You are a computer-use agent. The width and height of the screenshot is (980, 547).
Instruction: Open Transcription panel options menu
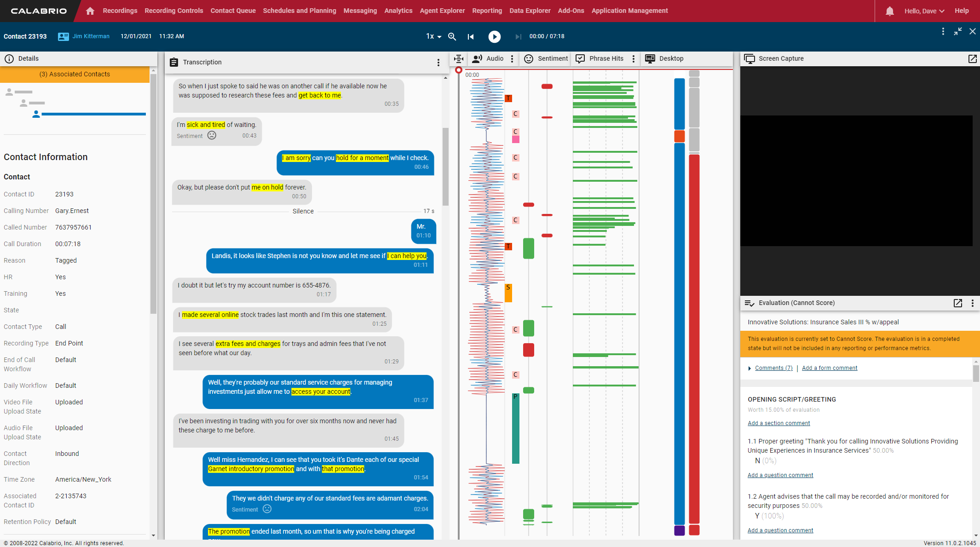438,63
